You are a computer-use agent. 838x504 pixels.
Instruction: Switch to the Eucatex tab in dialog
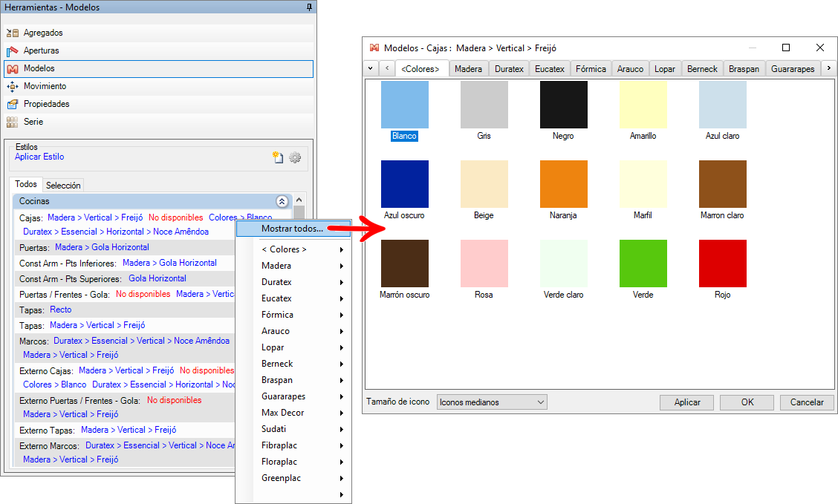550,69
